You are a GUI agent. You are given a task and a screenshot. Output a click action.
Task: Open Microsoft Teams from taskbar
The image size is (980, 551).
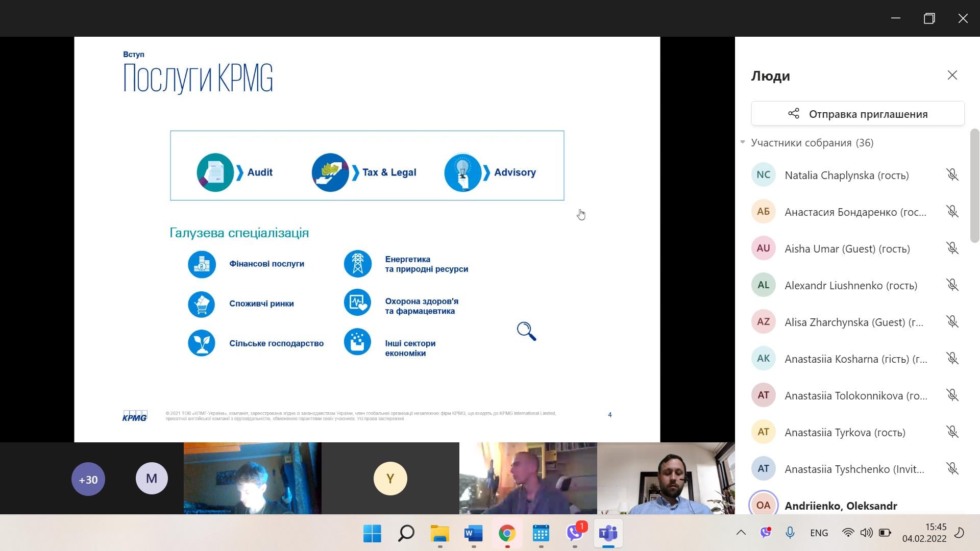tap(608, 533)
